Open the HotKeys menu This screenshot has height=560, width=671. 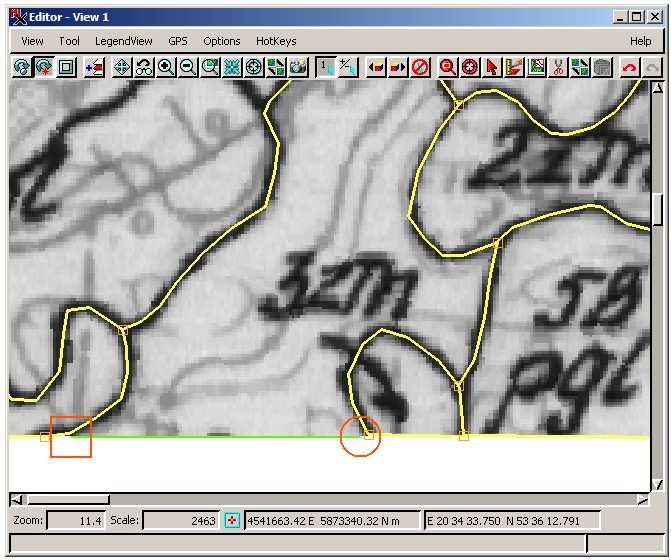(x=276, y=41)
